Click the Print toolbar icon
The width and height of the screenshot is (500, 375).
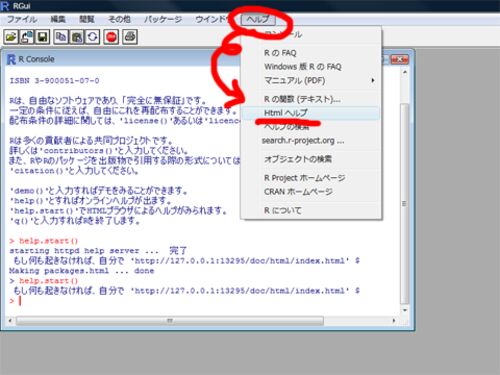pos(130,37)
